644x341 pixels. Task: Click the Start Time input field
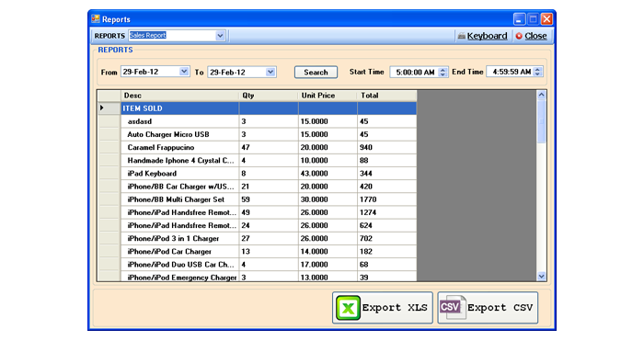click(414, 73)
